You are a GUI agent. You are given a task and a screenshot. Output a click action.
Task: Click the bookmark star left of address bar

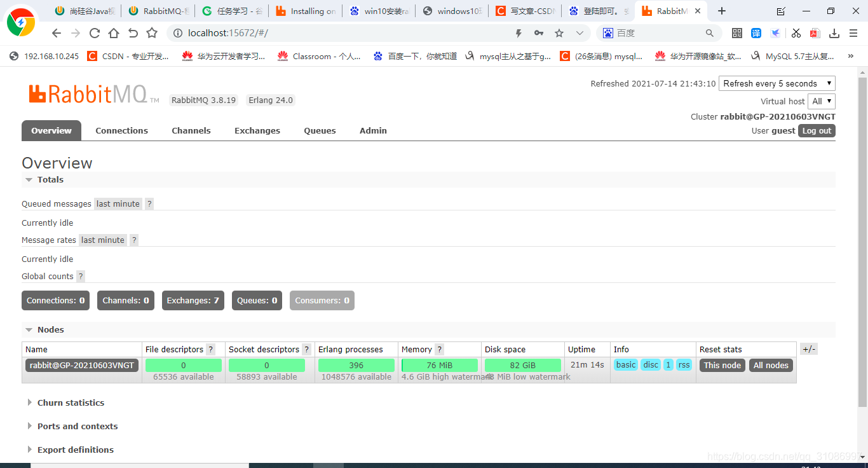[152, 33]
